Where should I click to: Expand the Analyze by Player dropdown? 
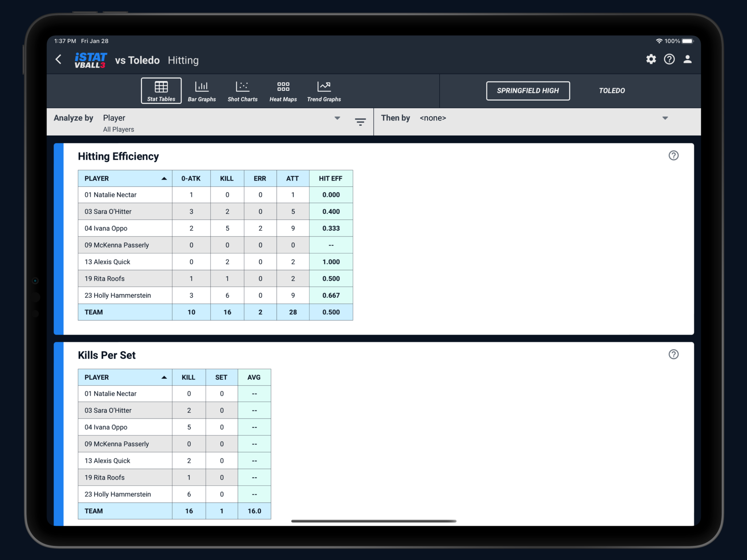tap(337, 118)
